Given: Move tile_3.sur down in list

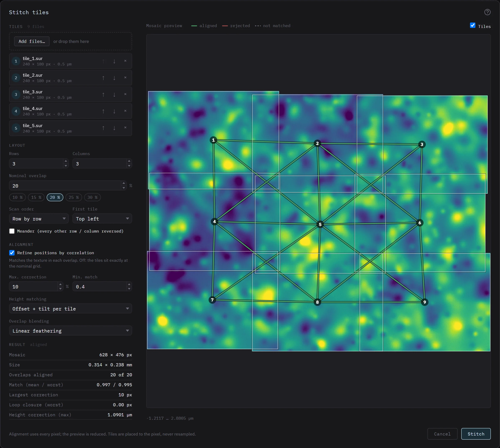Looking at the screenshot, I should tap(114, 95).
